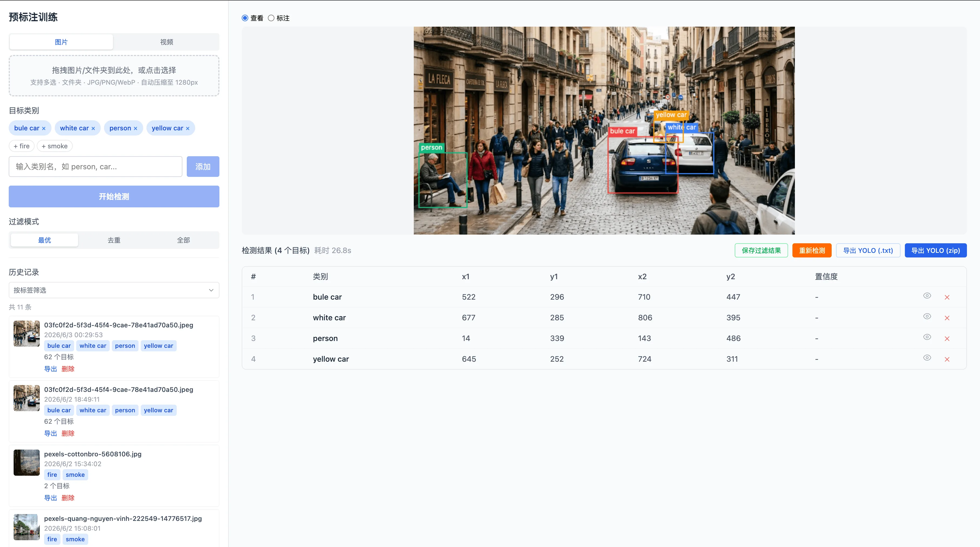Remove the white car category tag
The height and width of the screenshot is (547, 980).
[93, 128]
